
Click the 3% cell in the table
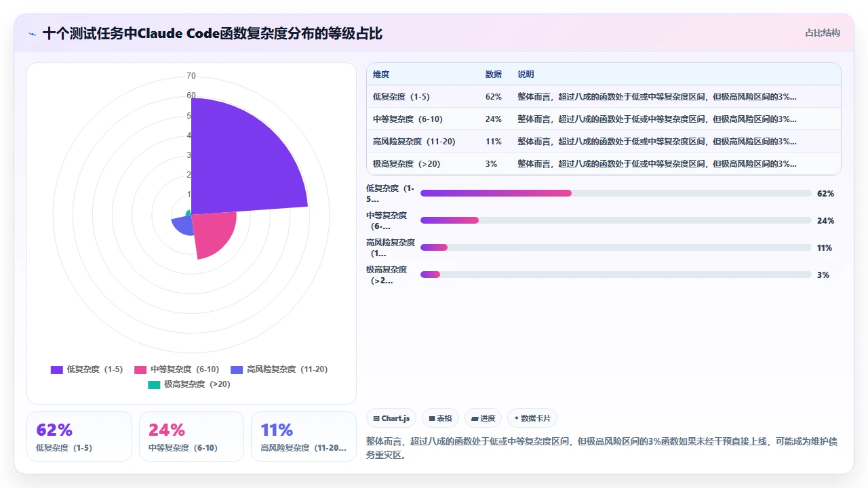click(492, 164)
